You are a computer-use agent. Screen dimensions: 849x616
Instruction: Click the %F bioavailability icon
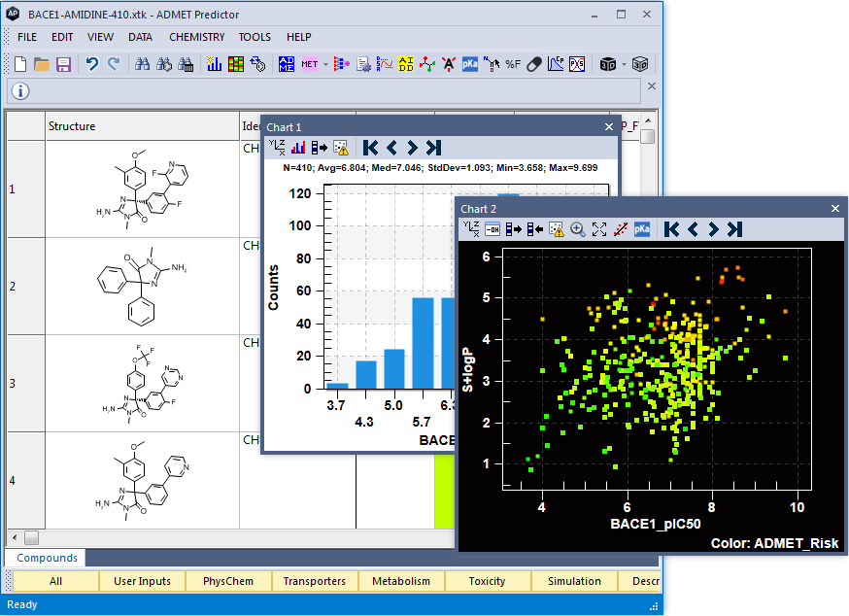[513, 64]
